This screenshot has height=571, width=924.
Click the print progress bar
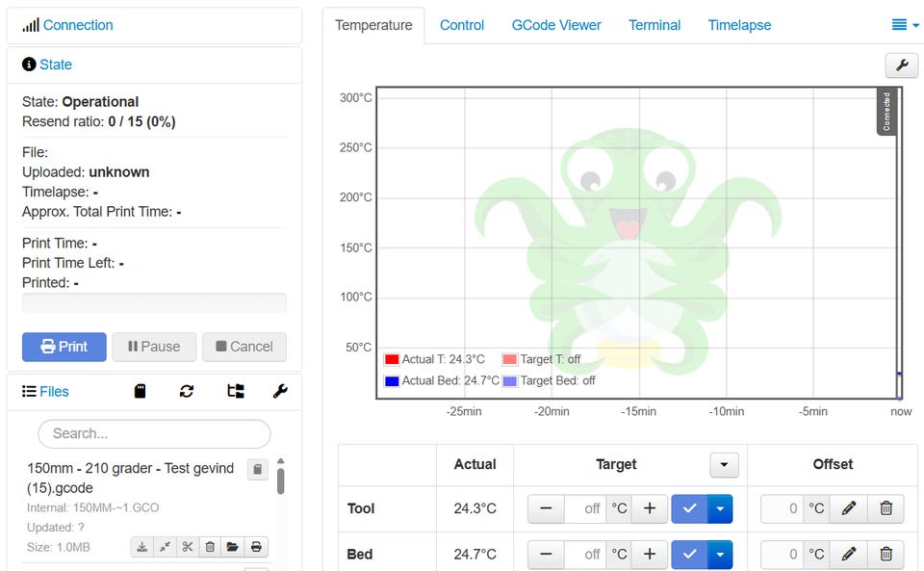coord(154,303)
